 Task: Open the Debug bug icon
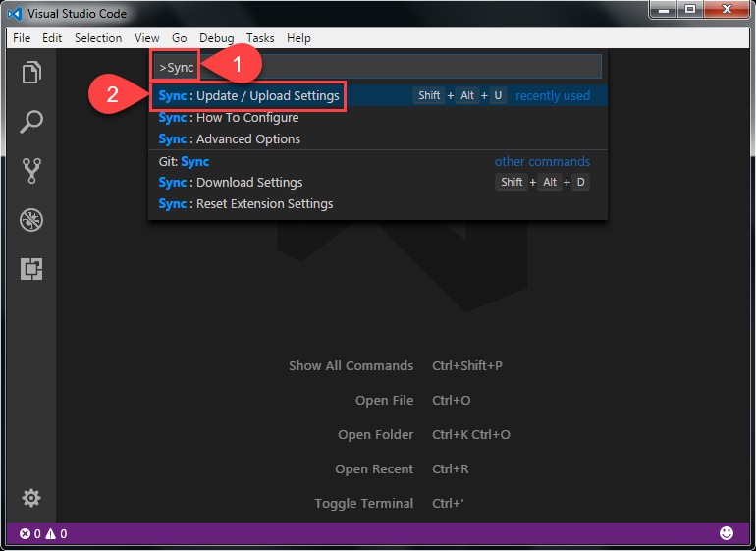click(31, 220)
